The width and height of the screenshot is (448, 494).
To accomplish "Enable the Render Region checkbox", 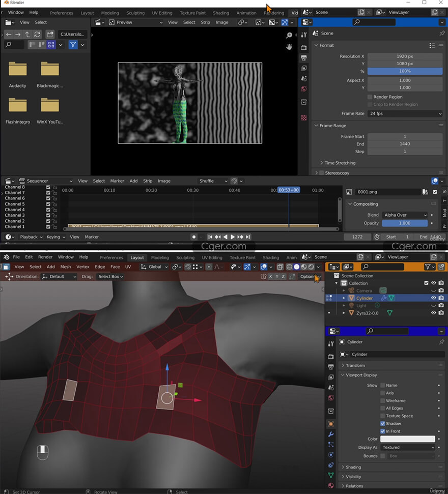I will coord(370,97).
